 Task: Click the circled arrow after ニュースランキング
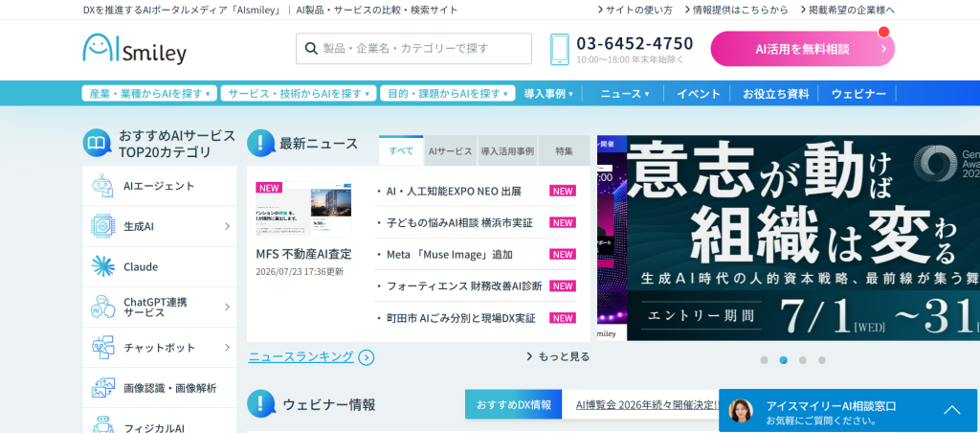click(x=367, y=357)
